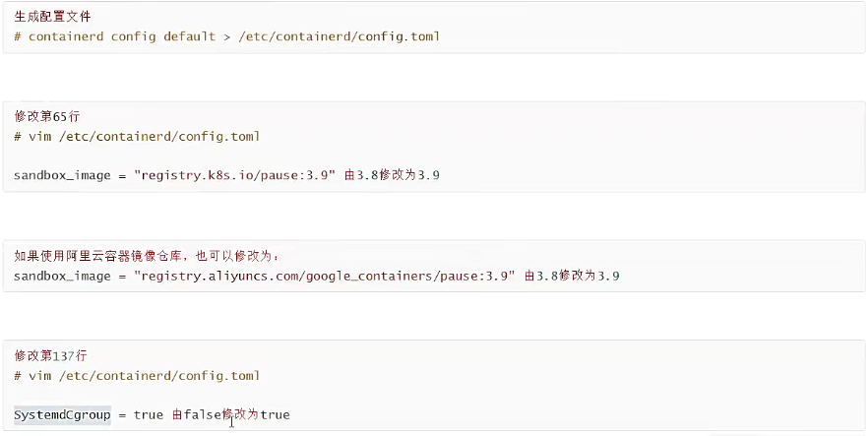Click the highlighted SystemdCgroup word
Screen dimensions: 868x436
tap(62, 415)
